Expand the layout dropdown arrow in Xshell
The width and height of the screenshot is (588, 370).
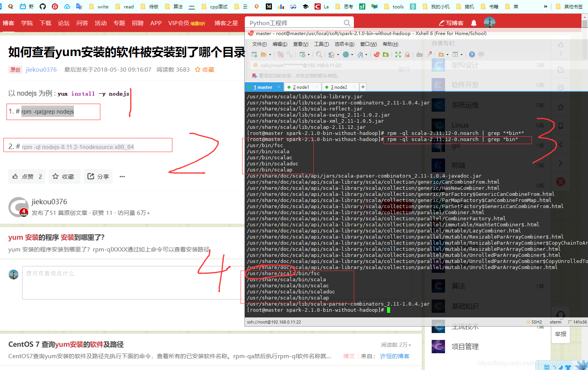click(x=461, y=54)
